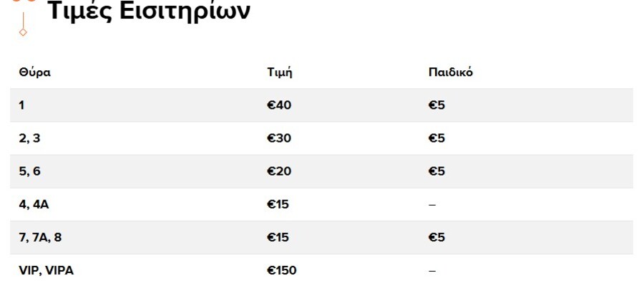The height and width of the screenshot is (291, 644).
Task: Select the gates 2, 3 row label
Action: point(29,138)
